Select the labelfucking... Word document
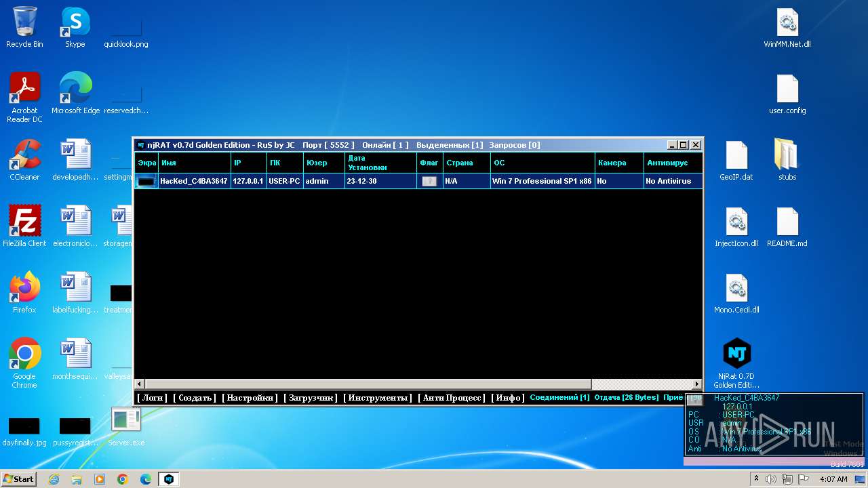The width and height of the screenshot is (868, 488). point(75,293)
